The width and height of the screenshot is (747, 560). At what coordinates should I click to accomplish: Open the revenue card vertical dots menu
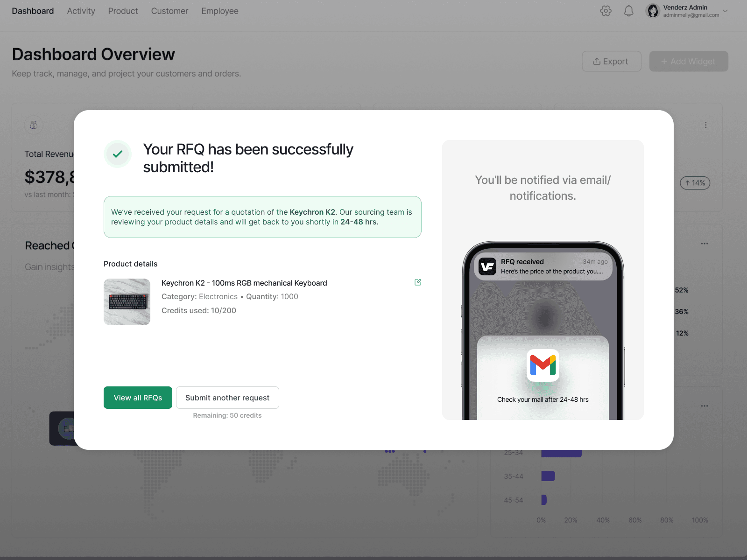705,125
